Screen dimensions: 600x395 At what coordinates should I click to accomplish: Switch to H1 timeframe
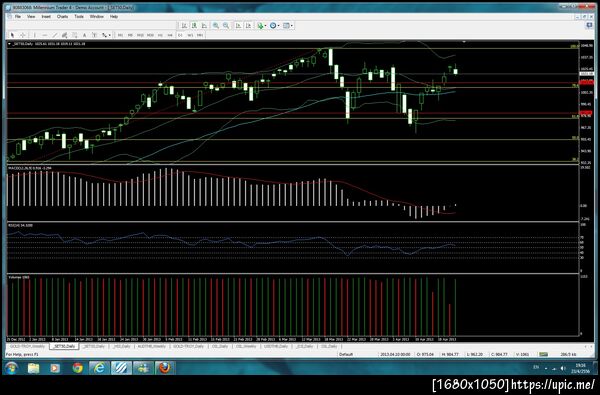coord(160,35)
